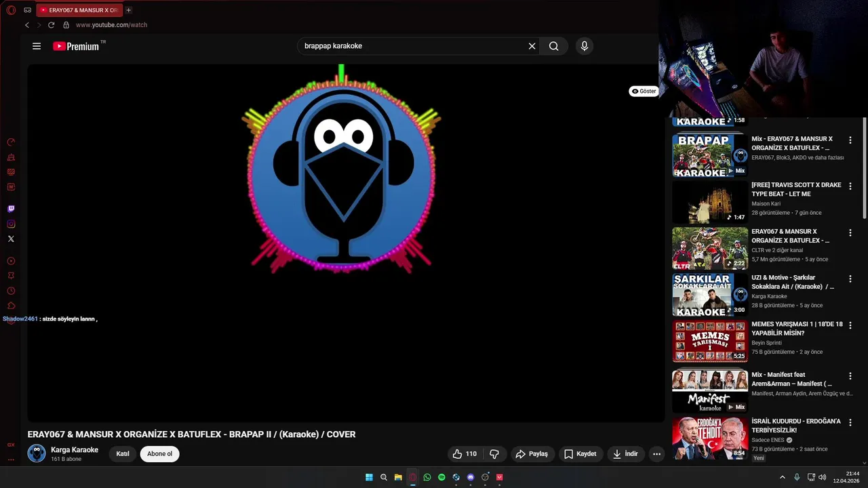Open options for CLTR ERAY067 video
The height and width of the screenshot is (488, 868).
click(850, 232)
